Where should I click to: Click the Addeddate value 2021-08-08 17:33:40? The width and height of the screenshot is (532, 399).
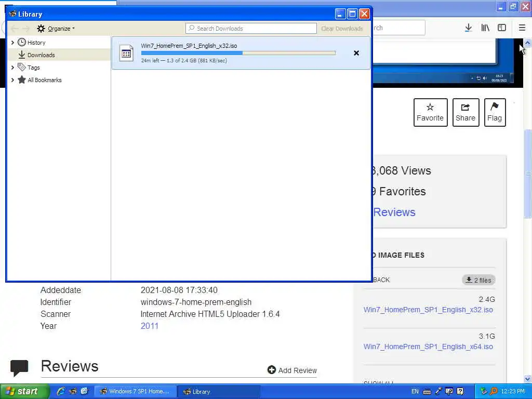pos(179,290)
